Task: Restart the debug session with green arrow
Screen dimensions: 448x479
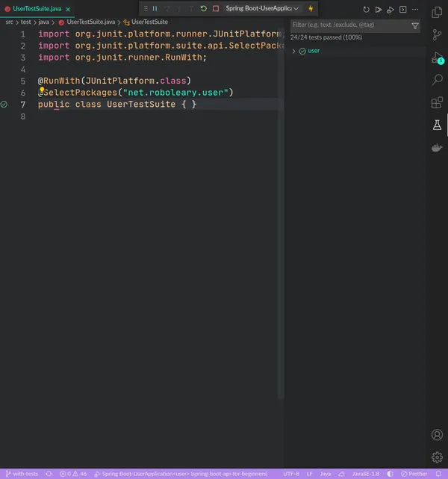Action: click(204, 8)
